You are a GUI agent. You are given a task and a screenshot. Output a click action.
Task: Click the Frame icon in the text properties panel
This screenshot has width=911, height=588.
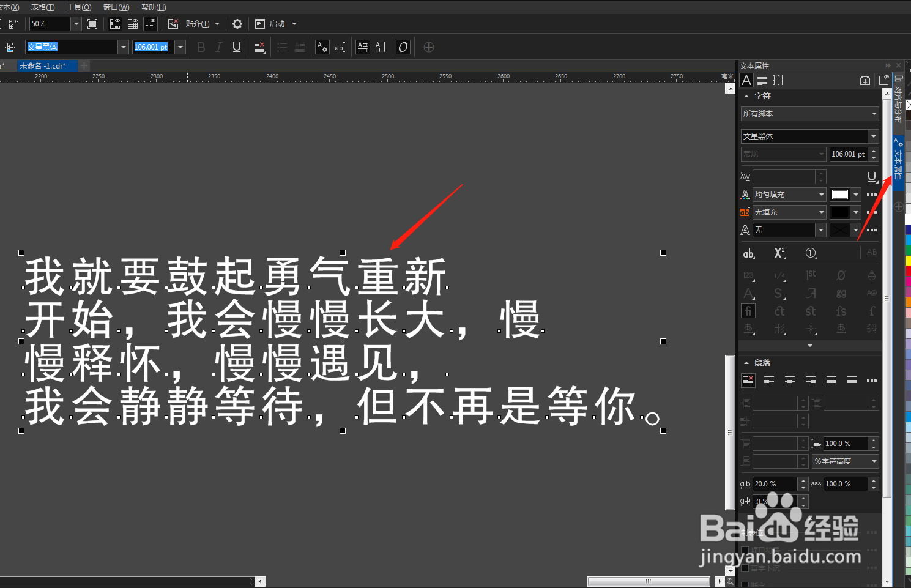(779, 80)
